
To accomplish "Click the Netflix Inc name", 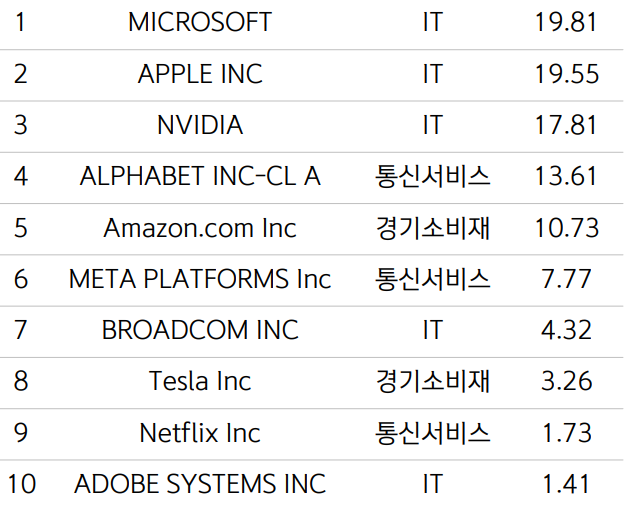I will (200, 433).
